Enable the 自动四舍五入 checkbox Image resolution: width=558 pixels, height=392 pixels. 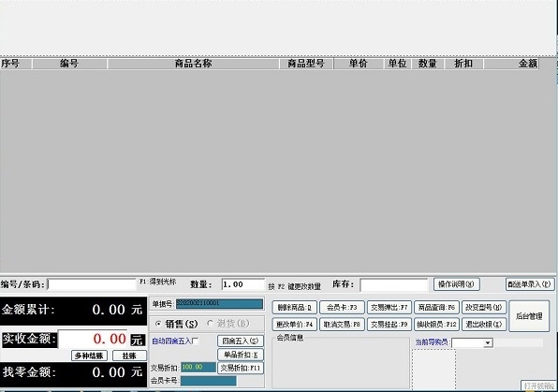[196, 341]
